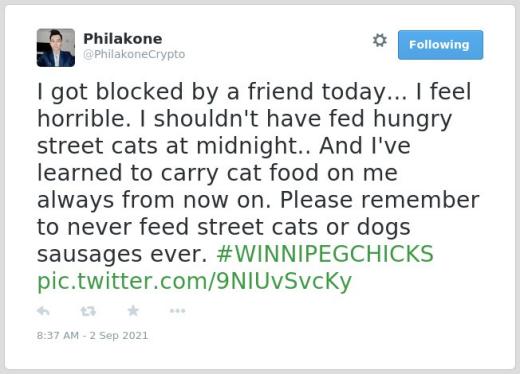Toggle the Following button to unfollow
The width and height of the screenshot is (520, 374).
pyautogui.click(x=440, y=45)
